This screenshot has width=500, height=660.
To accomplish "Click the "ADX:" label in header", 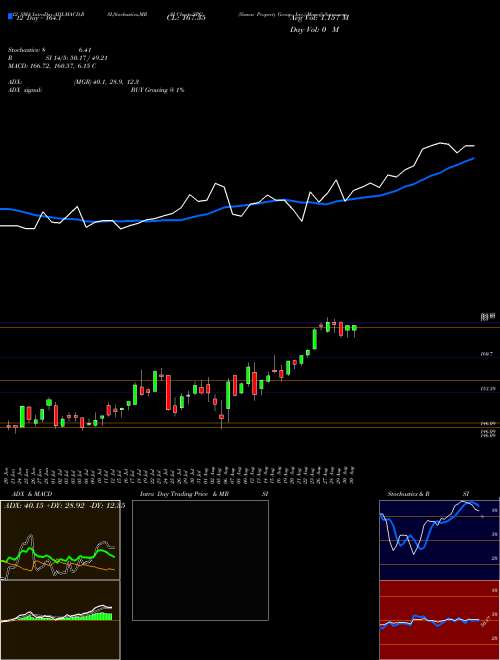I will 15,82.
